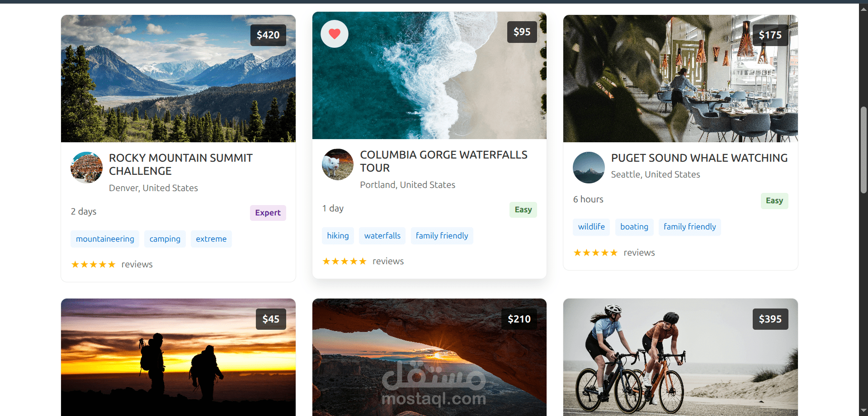Open Puget Sound Whale Watching title
This screenshot has height=416, width=868.
point(699,158)
